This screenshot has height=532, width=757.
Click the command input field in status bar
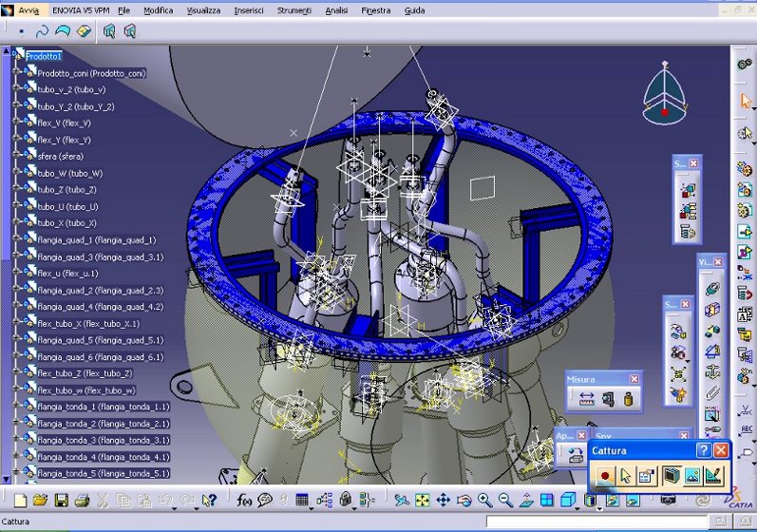(596, 522)
